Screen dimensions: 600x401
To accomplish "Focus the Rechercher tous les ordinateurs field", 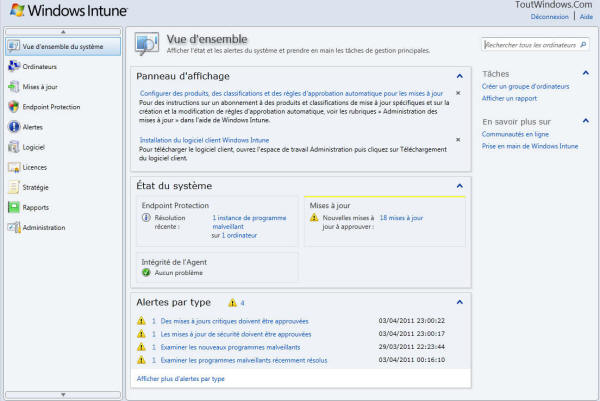I will [530, 45].
